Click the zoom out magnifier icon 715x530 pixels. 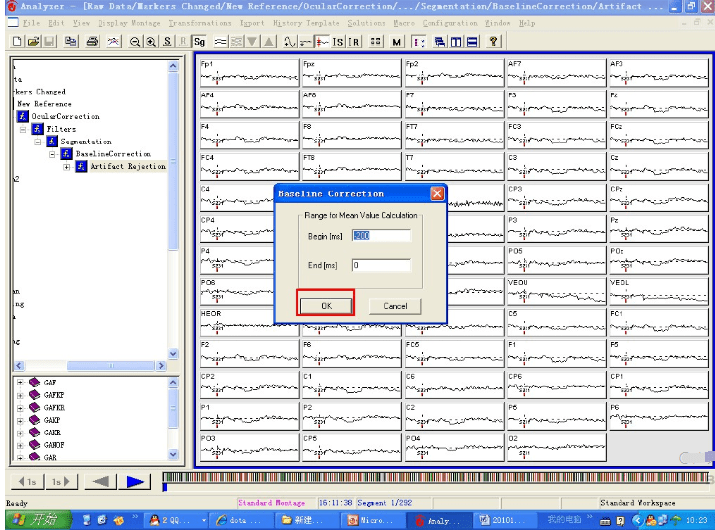[x=135, y=42]
